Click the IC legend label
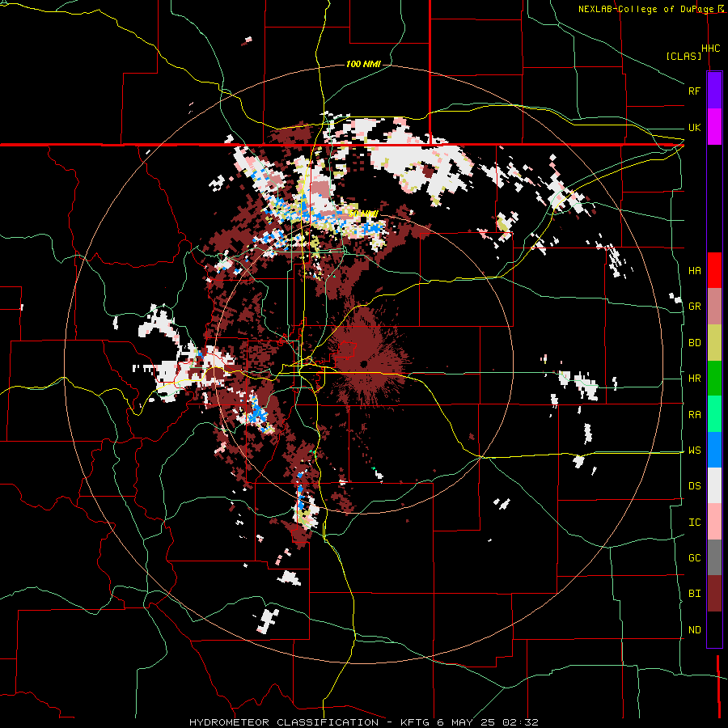 [x=694, y=523]
